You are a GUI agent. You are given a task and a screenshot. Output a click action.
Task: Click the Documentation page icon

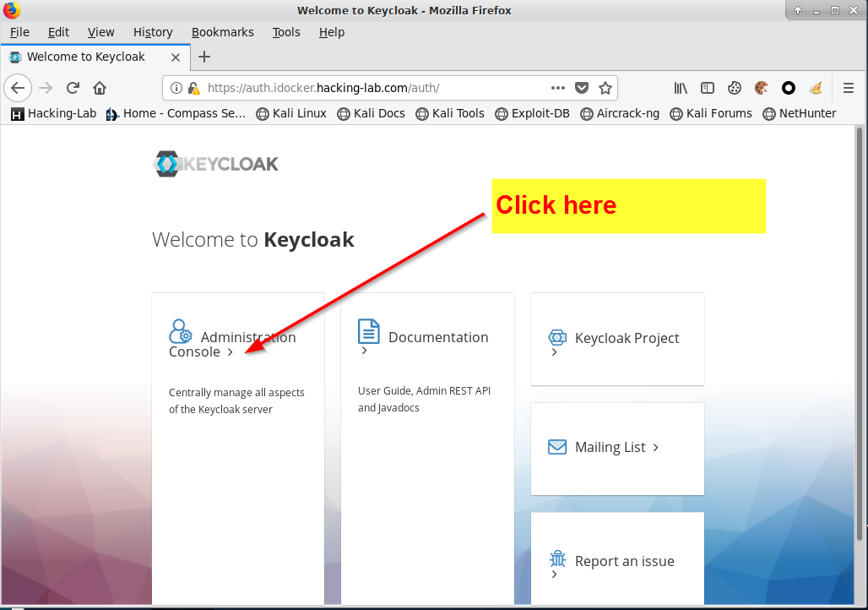369,331
